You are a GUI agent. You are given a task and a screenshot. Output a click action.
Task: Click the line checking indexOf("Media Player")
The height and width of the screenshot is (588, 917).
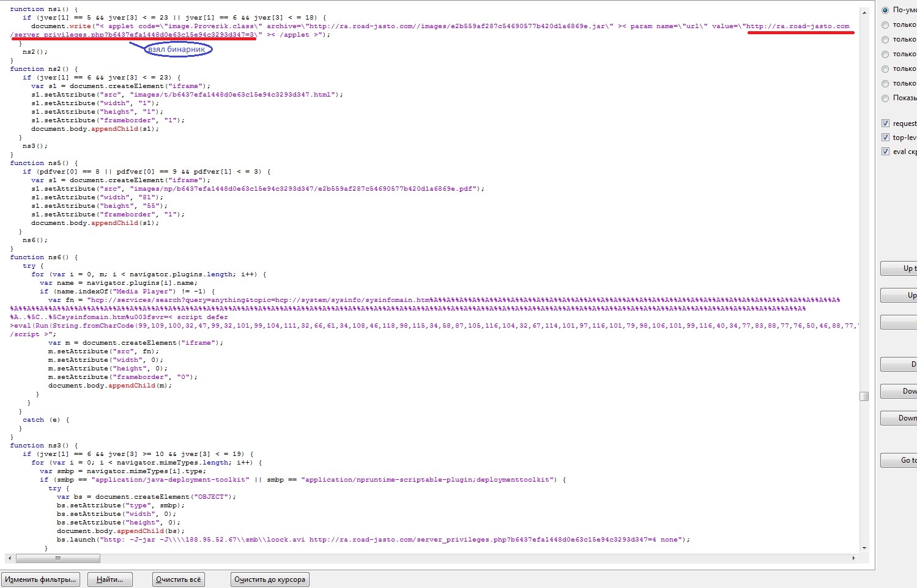(x=127, y=292)
